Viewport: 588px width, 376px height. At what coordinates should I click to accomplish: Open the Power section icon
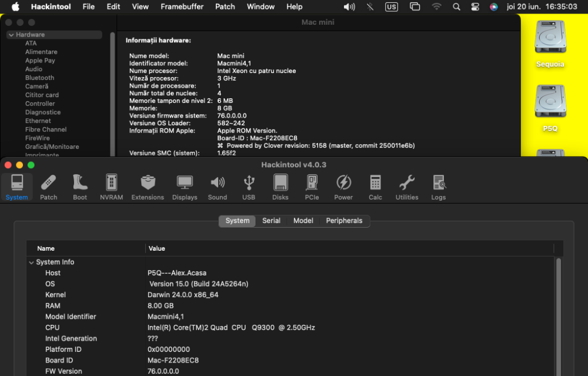coord(343,187)
